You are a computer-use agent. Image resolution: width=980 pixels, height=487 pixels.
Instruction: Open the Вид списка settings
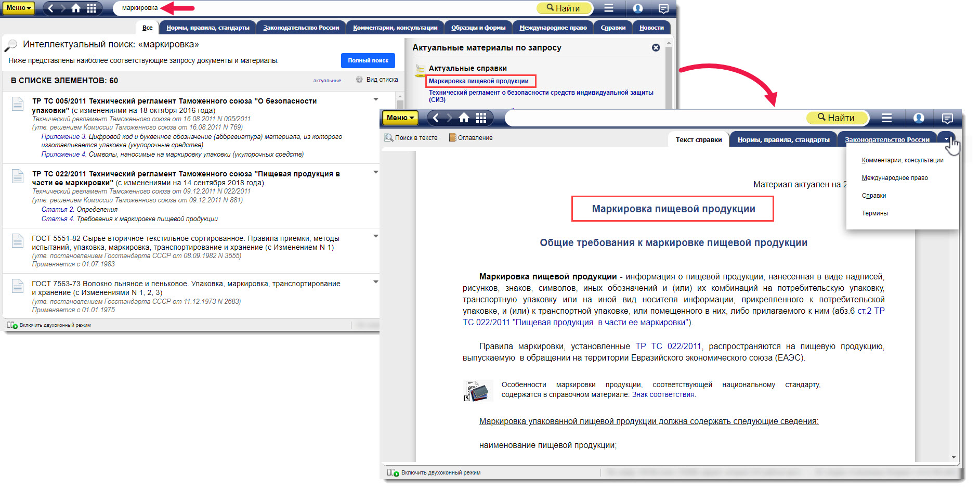click(x=377, y=80)
